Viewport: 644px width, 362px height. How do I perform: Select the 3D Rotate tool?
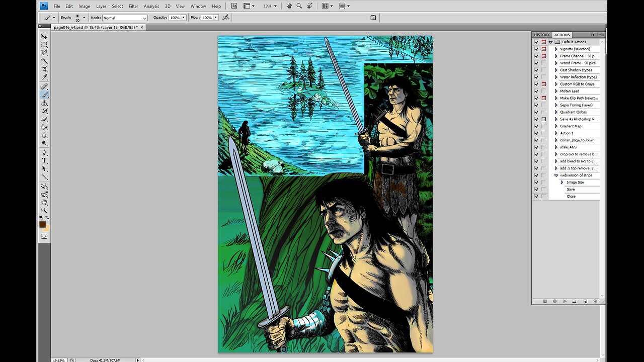[x=44, y=186]
